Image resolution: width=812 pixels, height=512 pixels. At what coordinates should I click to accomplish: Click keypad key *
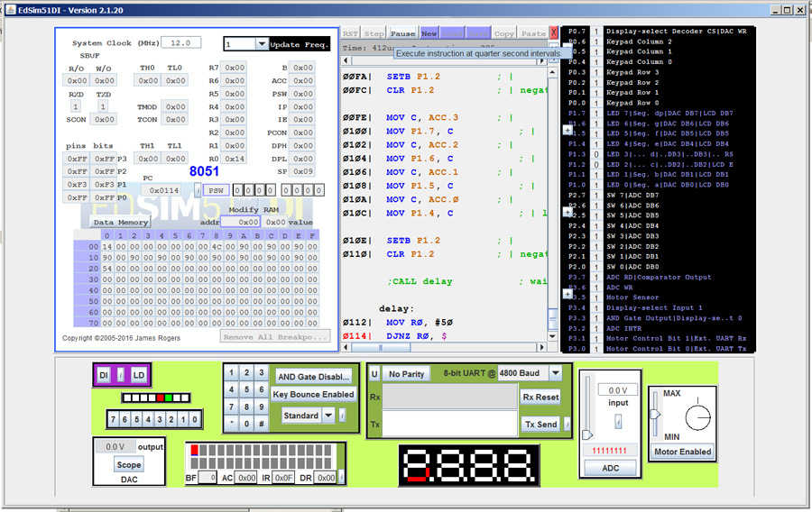click(232, 424)
